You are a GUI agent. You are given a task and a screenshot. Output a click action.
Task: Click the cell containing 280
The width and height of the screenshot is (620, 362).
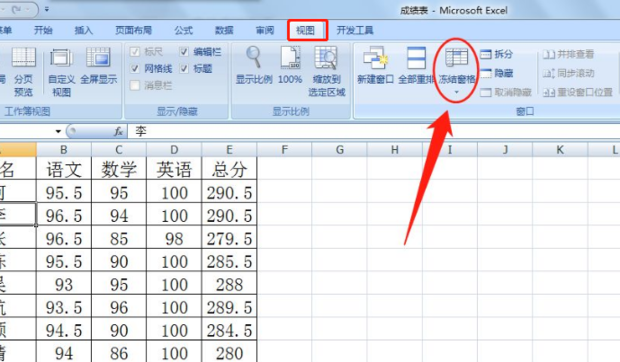tap(229, 352)
